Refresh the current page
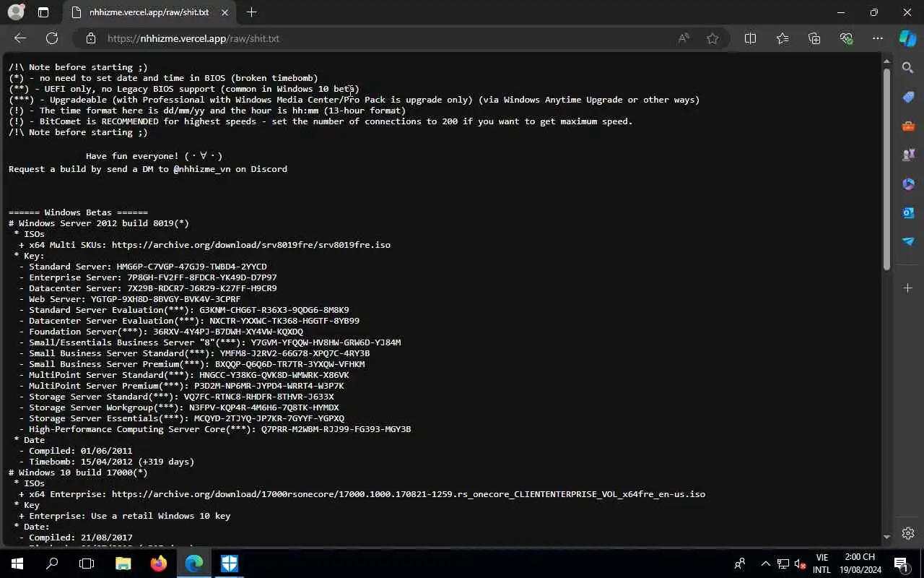Image resolution: width=924 pixels, height=578 pixels. (x=52, y=38)
